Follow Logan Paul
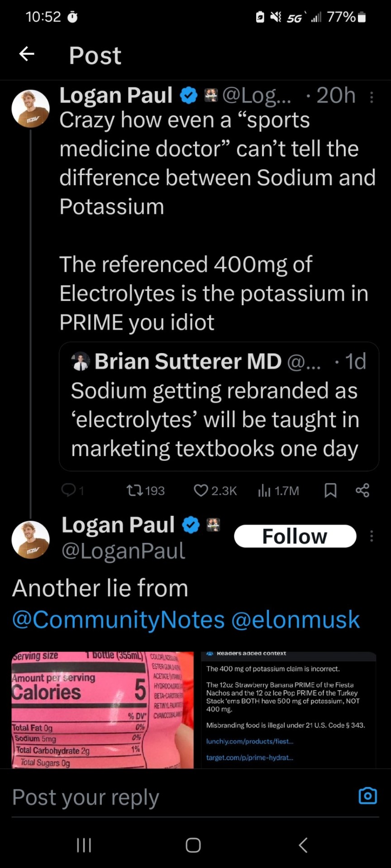This screenshot has height=868, width=391. pyautogui.click(x=295, y=536)
